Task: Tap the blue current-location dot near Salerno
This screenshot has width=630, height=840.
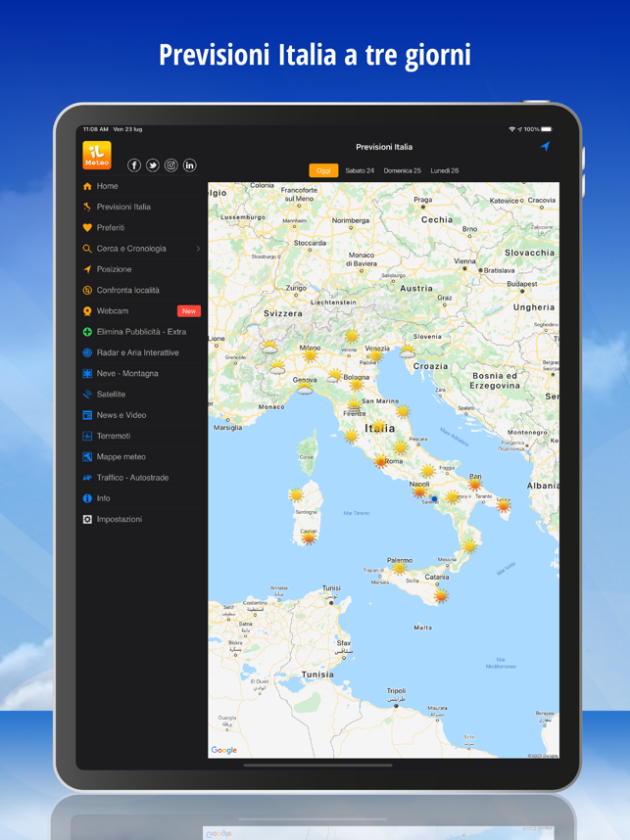Action: [x=434, y=498]
